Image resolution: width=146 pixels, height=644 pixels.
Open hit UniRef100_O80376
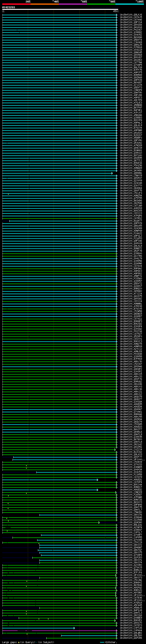[x=131, y=515]
